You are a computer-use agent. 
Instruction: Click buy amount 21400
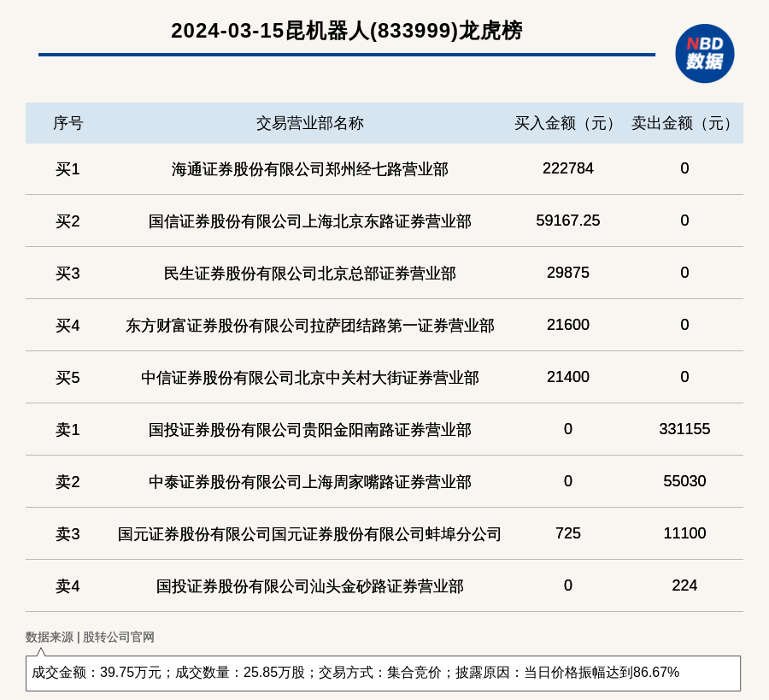click(568, 377)
